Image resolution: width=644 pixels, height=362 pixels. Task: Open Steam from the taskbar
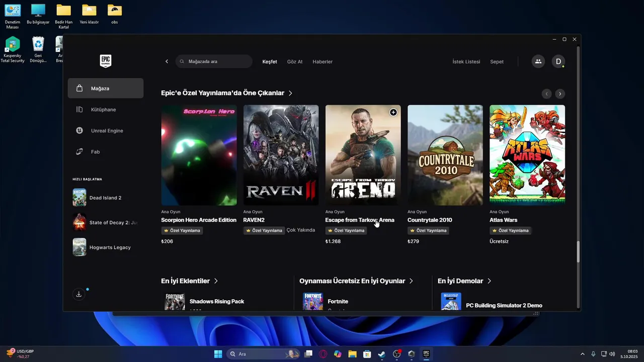click(382, 354)
